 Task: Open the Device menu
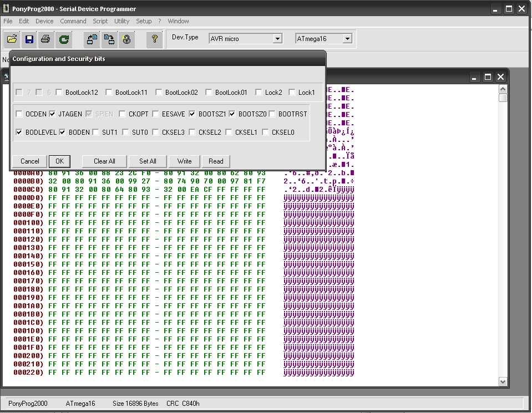click(x=44, y=21)
